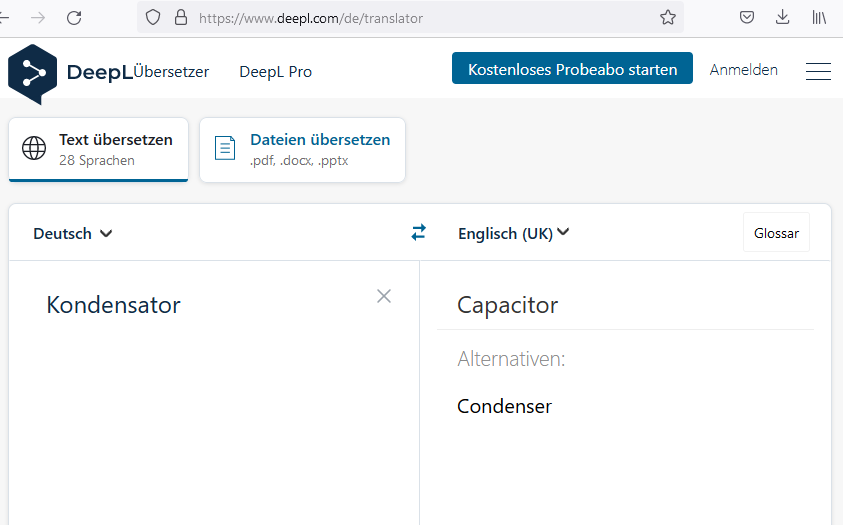Clear the source text with X

point(384,296)
